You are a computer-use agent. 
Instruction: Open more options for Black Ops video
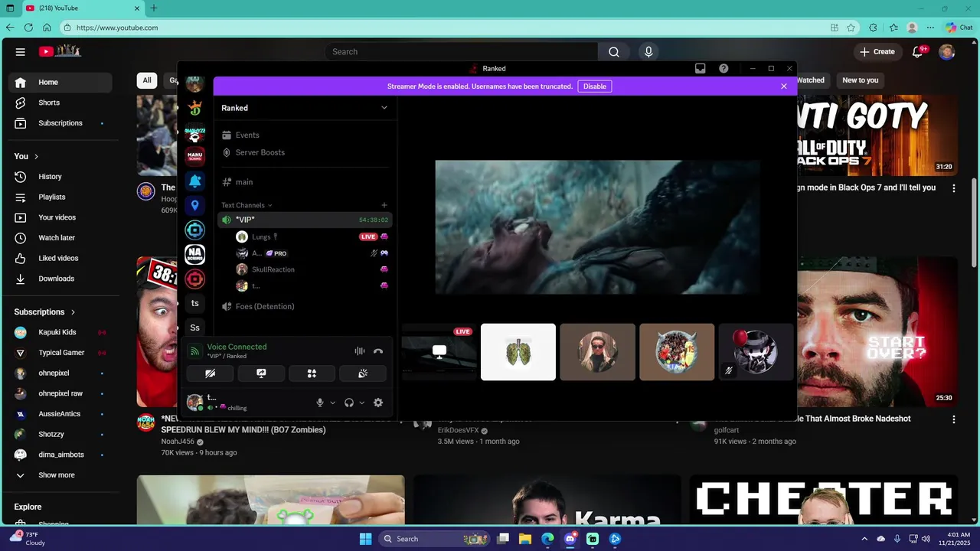coord(954,188)
